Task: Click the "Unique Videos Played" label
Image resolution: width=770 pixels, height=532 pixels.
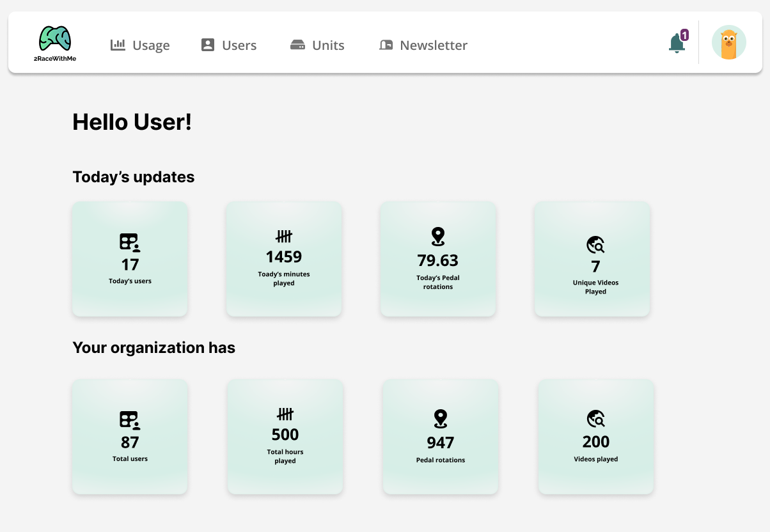Action: pos(595,286)
